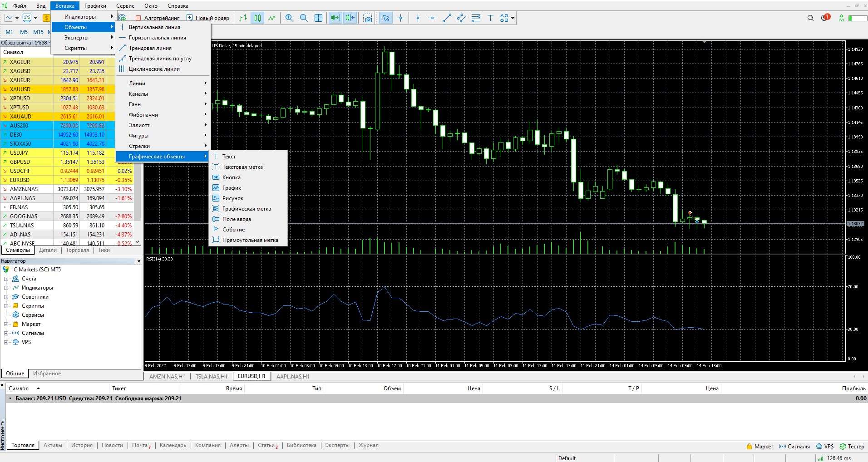
Task: Pick the Fibonacci retracement toolbar tool
Action: (x=476, y=18)
